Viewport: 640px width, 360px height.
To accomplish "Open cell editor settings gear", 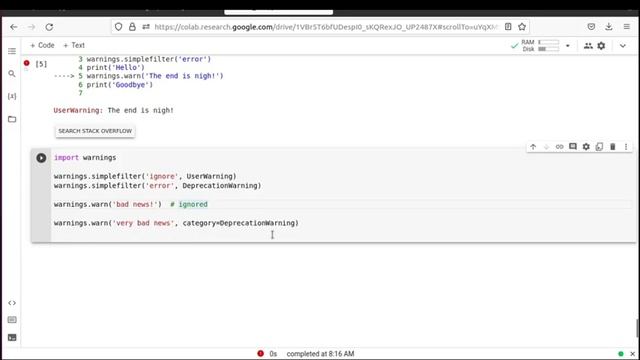I will [x=586, y=147].
